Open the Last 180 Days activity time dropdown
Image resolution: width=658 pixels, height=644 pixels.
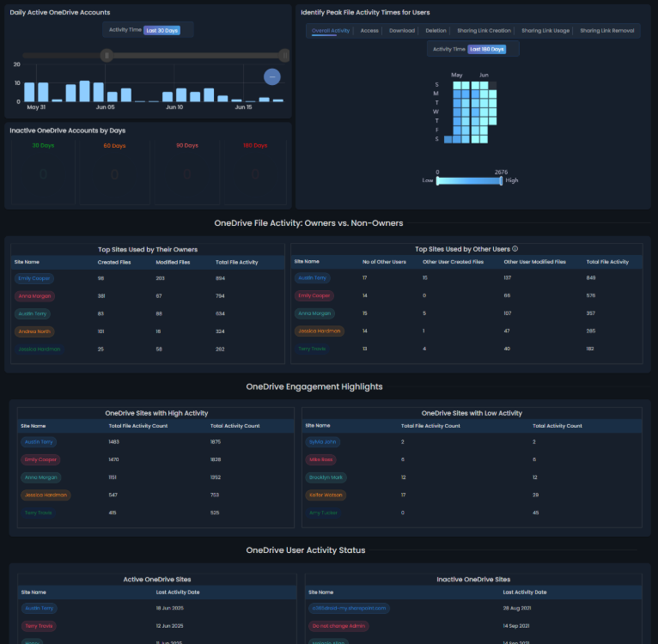[x=486, y=50]
